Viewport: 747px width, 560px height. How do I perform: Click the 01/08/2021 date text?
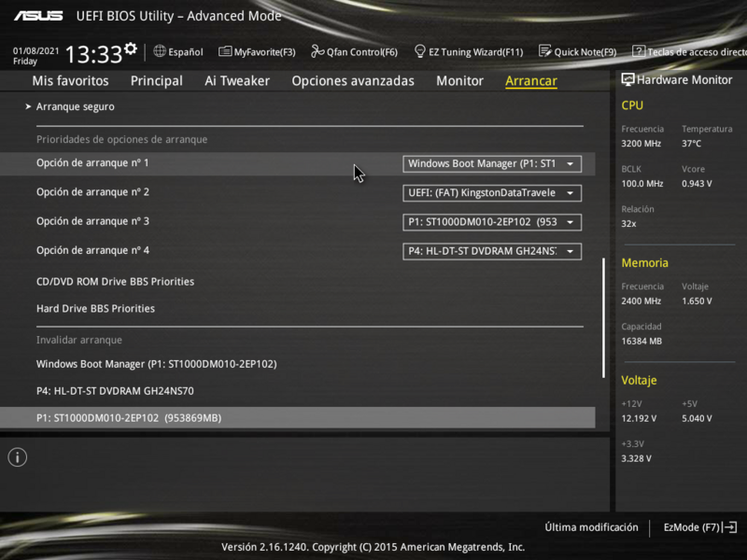(36, 51)
